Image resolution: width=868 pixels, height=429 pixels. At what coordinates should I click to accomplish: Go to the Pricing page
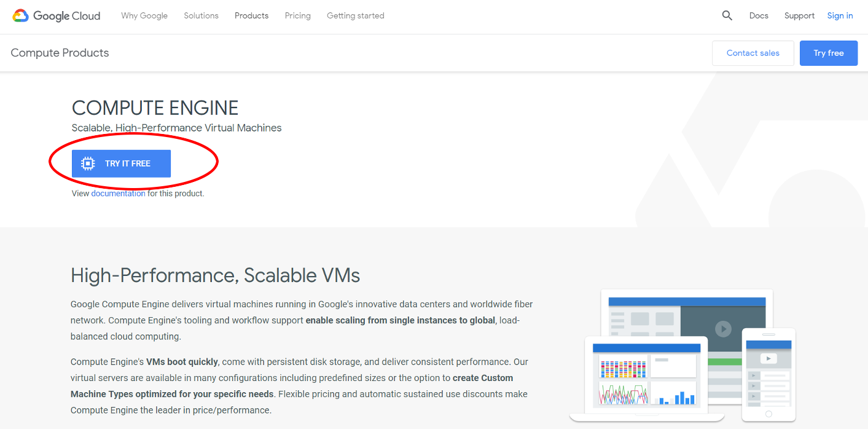[298, 16]
